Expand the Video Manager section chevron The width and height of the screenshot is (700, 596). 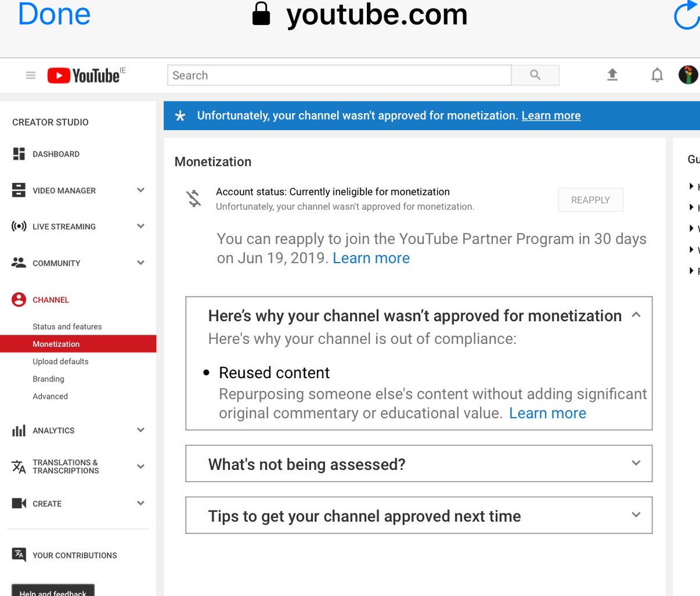[141, 190]
